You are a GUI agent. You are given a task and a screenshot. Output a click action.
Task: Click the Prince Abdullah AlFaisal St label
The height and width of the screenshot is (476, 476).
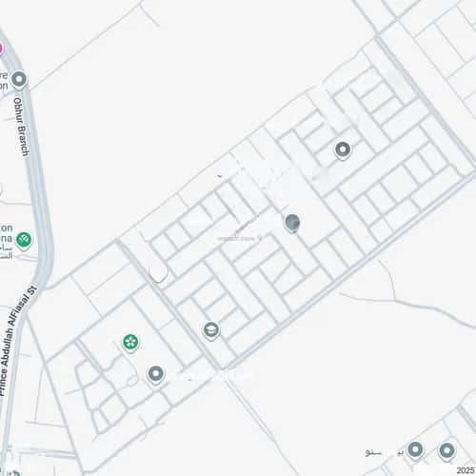click(17, 340)
